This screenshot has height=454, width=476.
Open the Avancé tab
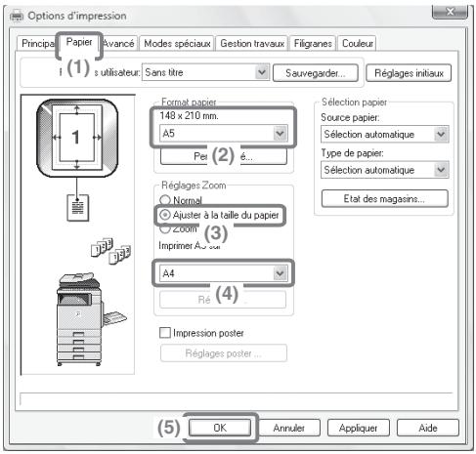[118, 43]
